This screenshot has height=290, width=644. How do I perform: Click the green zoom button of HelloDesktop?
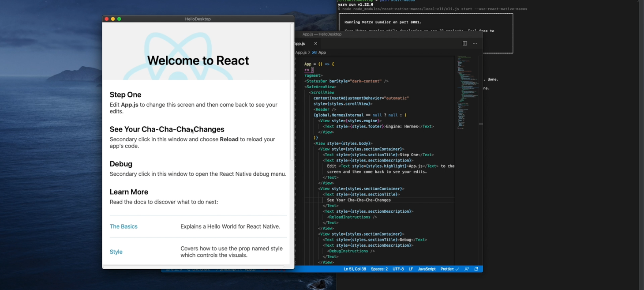click(x=119, y=19)
